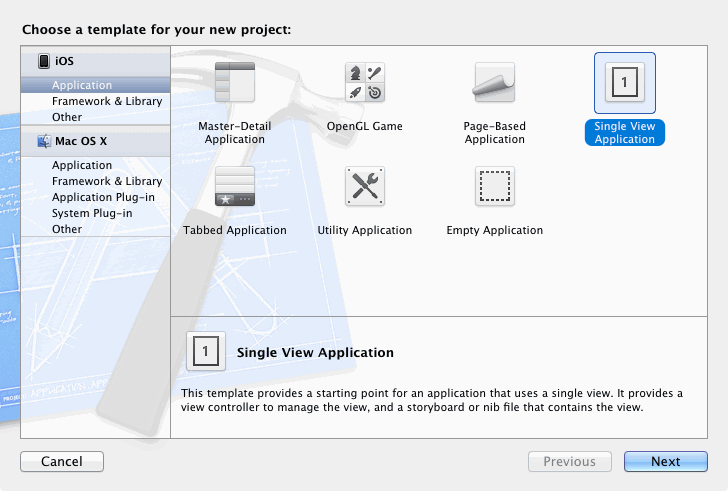Screen dimensions: 728x491
Task: Open the iOS Application category
Action: tap(82, 86)
